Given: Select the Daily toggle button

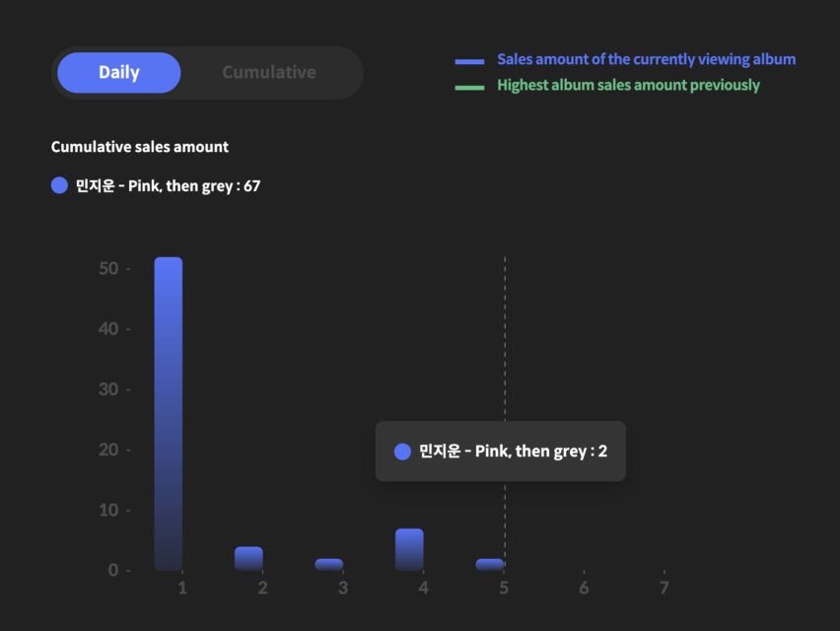Looking at the screenshot, I should 119,73.
